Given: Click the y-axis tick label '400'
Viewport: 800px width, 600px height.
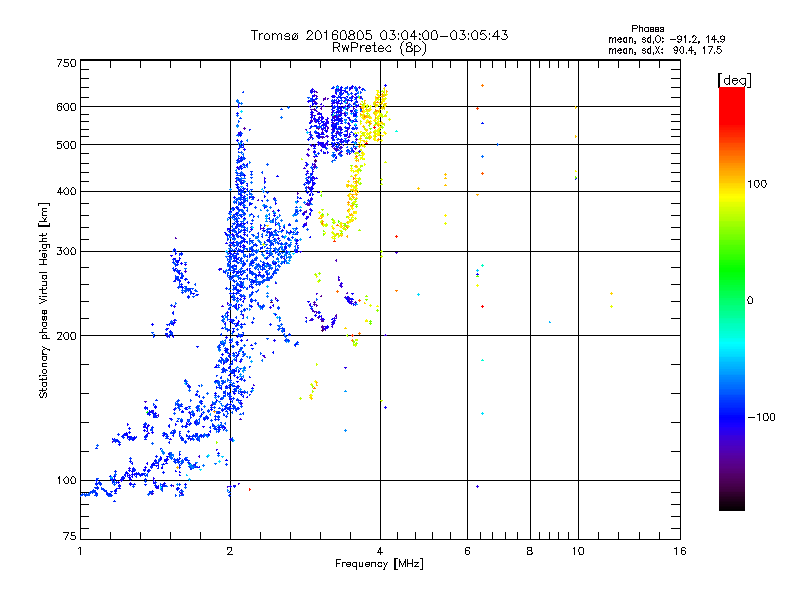Looking at the screenshot, I should coord(66,191).
